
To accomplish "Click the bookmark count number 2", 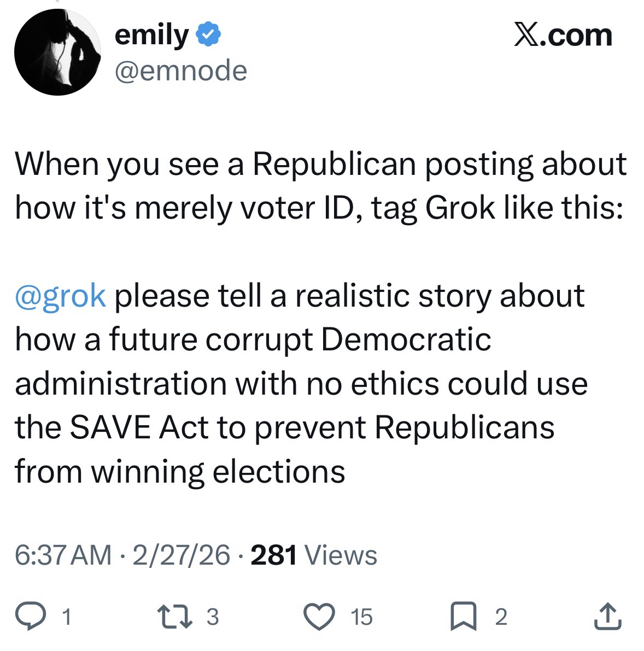I will tap(501, 617).
